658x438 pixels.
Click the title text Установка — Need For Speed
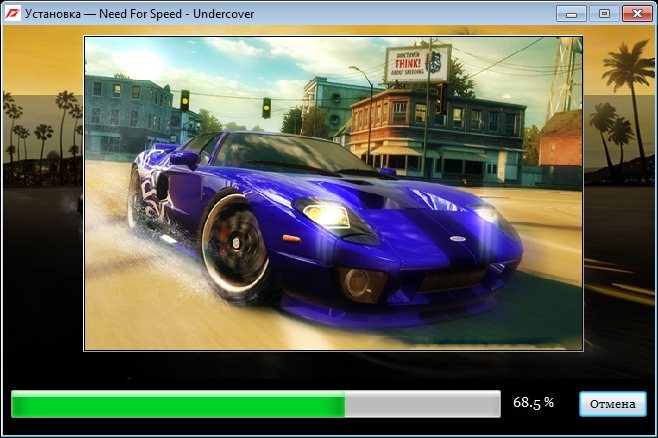(137, 13)
